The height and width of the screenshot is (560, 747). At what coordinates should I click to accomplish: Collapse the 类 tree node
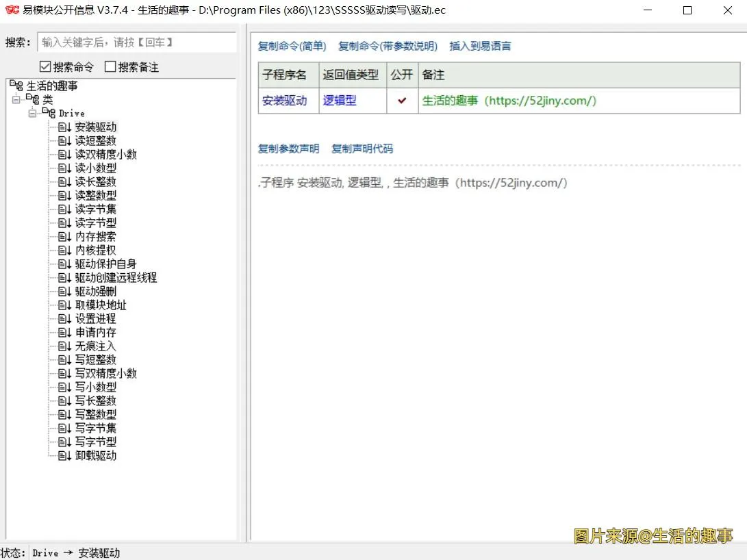16,100
